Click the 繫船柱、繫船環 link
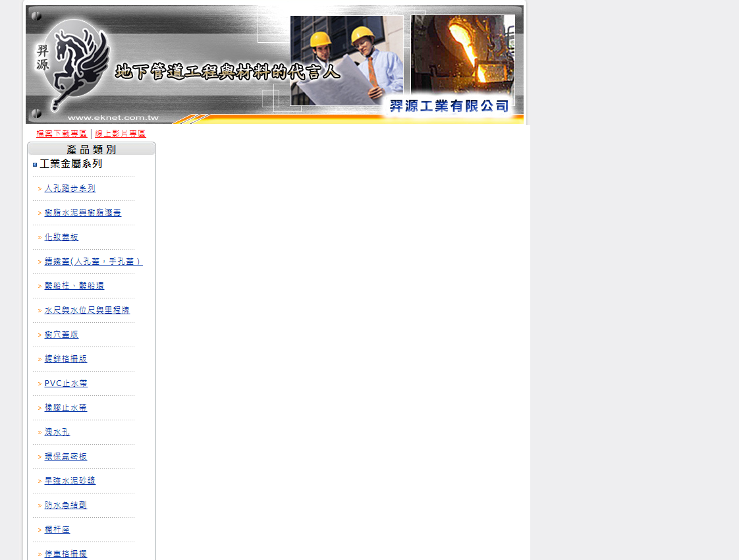The image size is (739, 560). 74,286
